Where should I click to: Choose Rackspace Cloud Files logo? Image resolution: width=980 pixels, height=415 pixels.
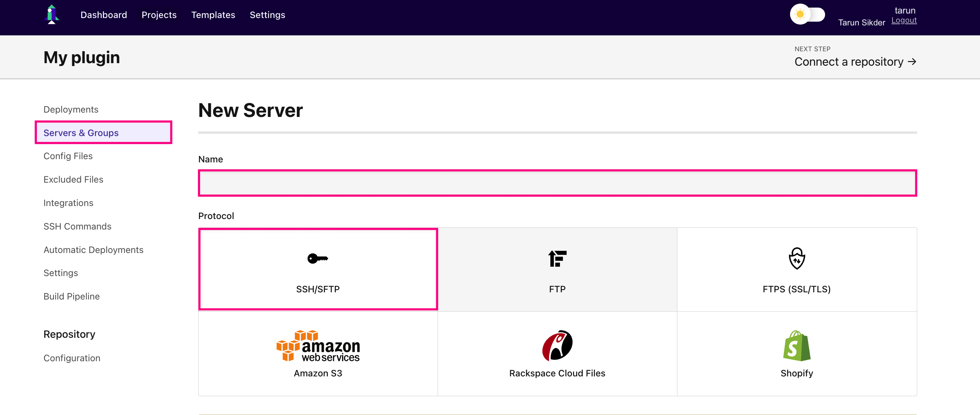pos(557,345)
